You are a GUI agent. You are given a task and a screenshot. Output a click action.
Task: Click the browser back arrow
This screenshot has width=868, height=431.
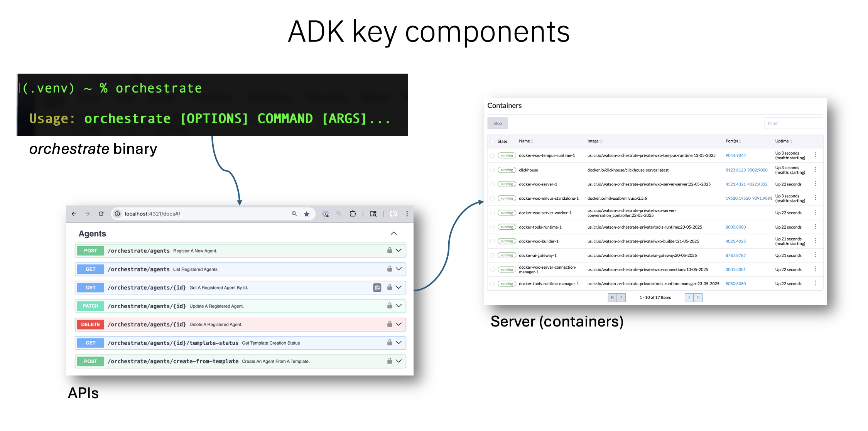click(x=74, y=214)
